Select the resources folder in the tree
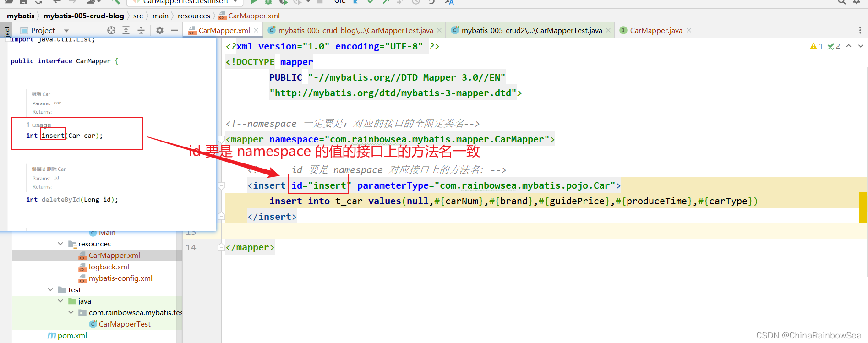 (94, 244)
